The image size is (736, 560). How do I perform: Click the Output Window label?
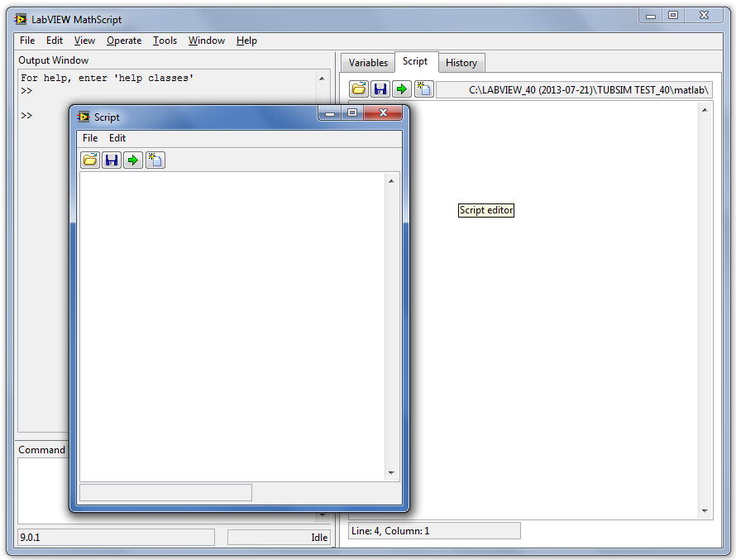point(53,60)
